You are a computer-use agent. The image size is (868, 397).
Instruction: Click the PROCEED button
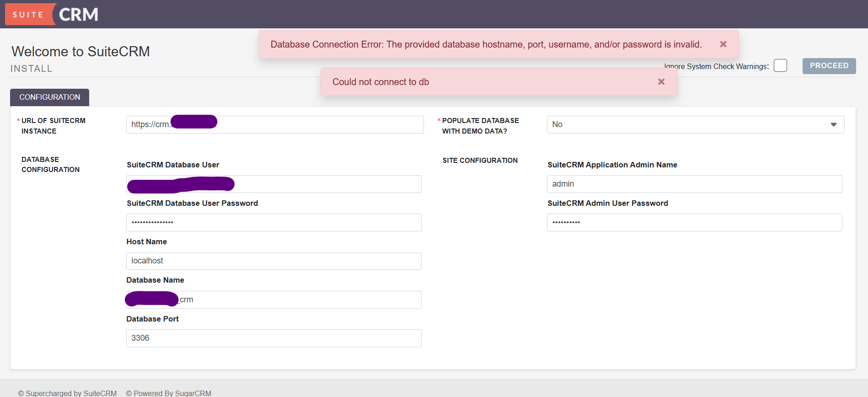click(829, 66)
